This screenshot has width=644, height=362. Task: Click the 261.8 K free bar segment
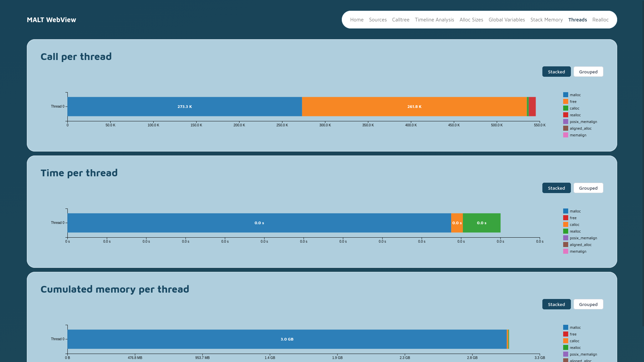click(x=414, y=107)
